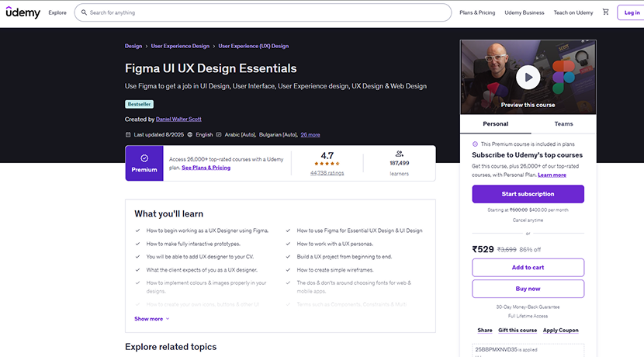The width and height of the screenshot is (644, 357).
Task: Switch to the Personal tab
Action: (495, 123)
